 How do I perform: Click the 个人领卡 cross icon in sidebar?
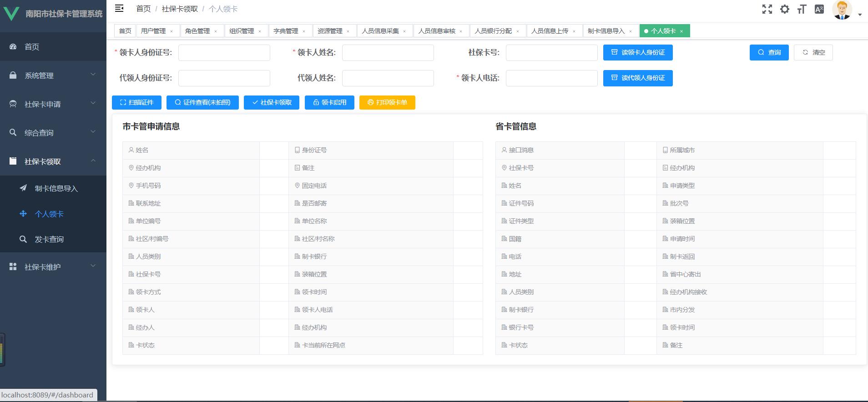(23, 213)
